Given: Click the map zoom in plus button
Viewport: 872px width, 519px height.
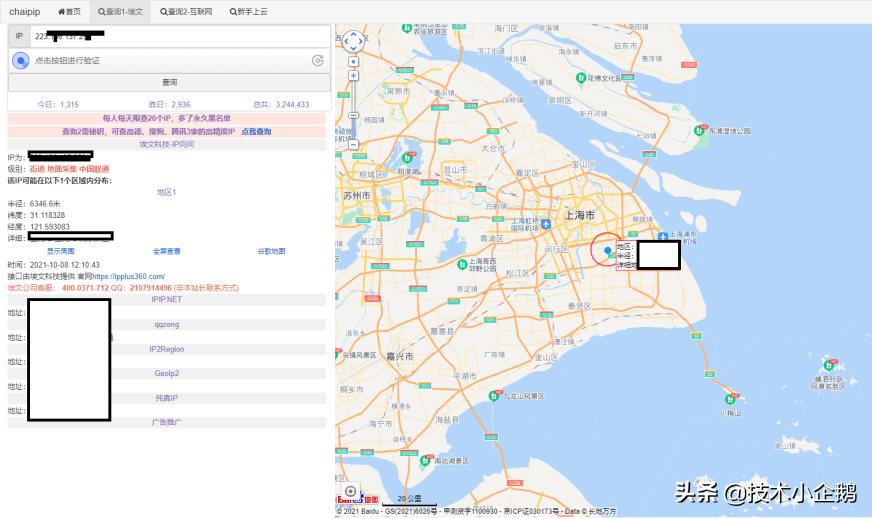Looking at the screenshot, I should (353, 75).
